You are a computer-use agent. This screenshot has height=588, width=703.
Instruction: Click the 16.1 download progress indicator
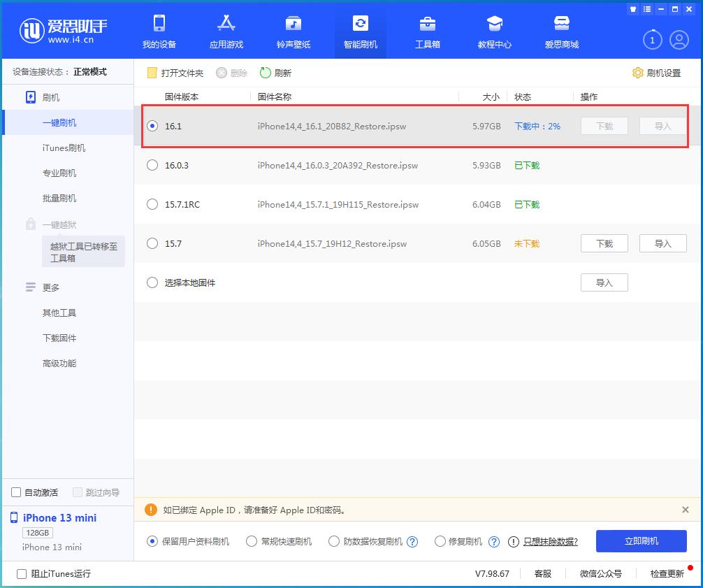coord(537,126)
